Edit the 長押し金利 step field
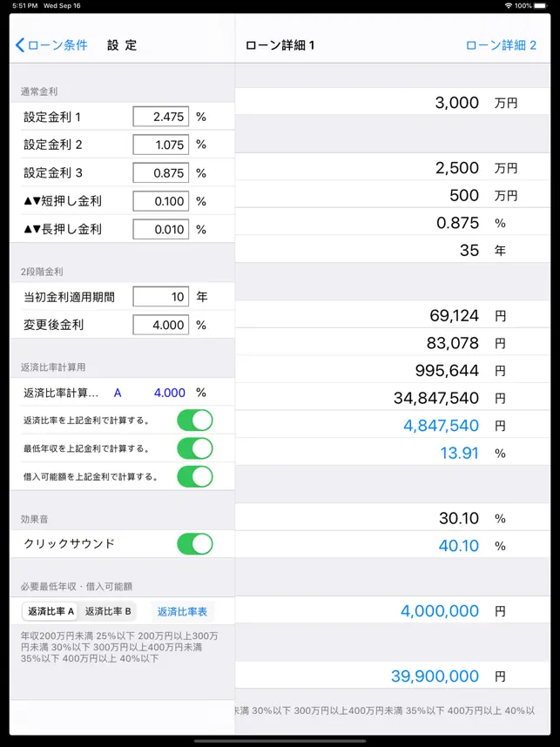Image resolution: width=560 pixels, height=747 pixels. click(x=160, y=229)
